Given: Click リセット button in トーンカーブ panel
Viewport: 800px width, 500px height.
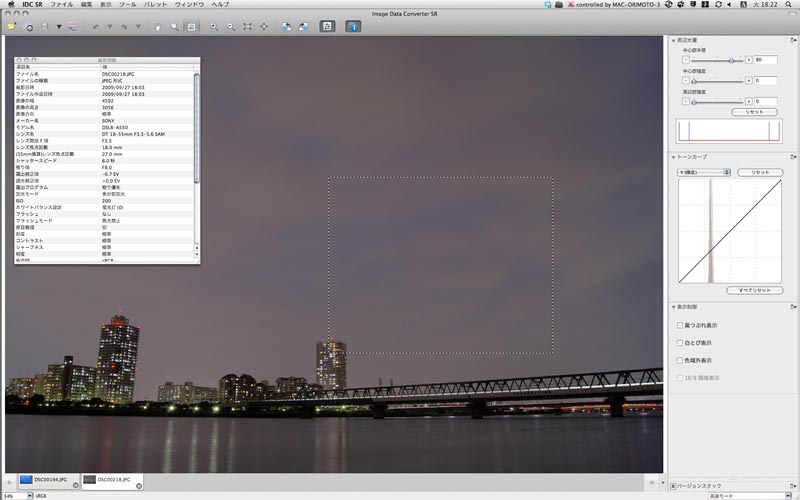Looking at the screenshot, I should coord(760,172).
